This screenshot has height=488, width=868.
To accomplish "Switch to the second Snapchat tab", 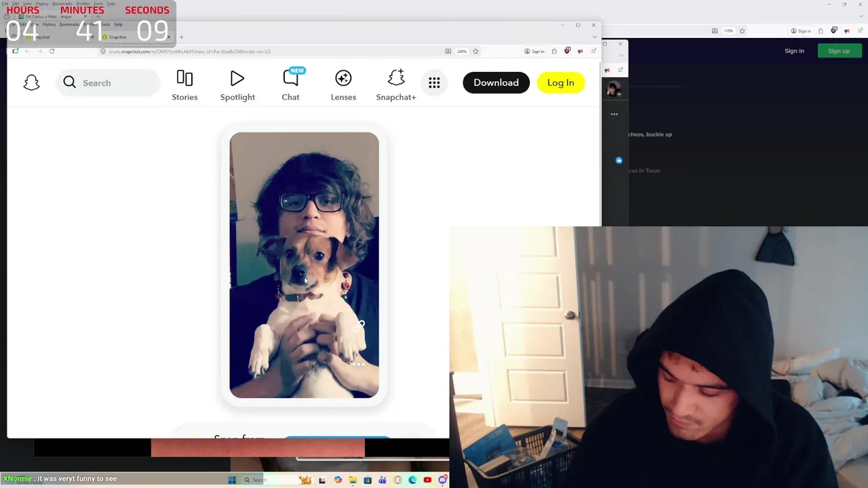I will point(136,37).
